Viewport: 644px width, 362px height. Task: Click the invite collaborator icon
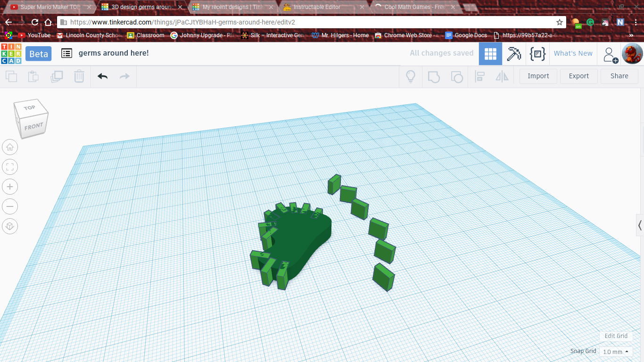(611, 55)
